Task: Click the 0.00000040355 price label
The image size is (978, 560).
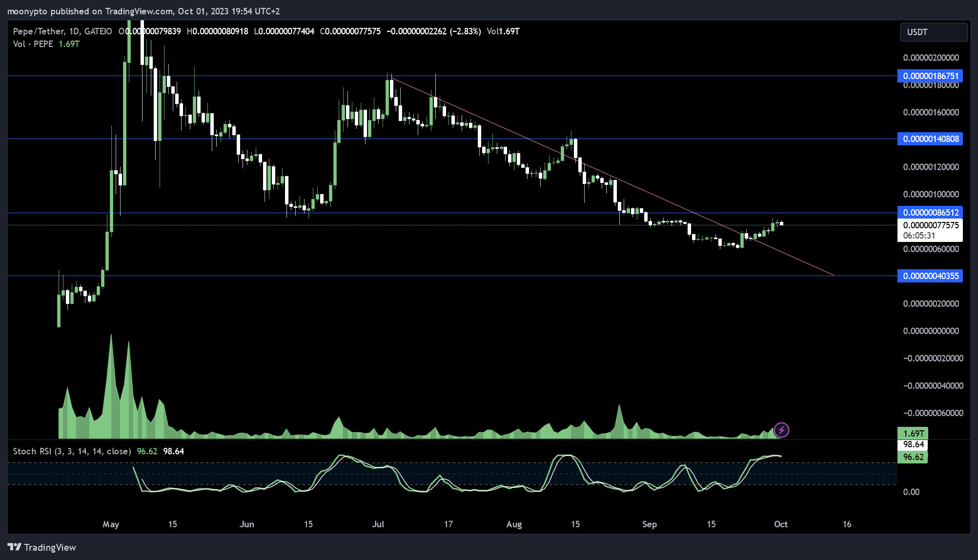Action: click(930, 276)
